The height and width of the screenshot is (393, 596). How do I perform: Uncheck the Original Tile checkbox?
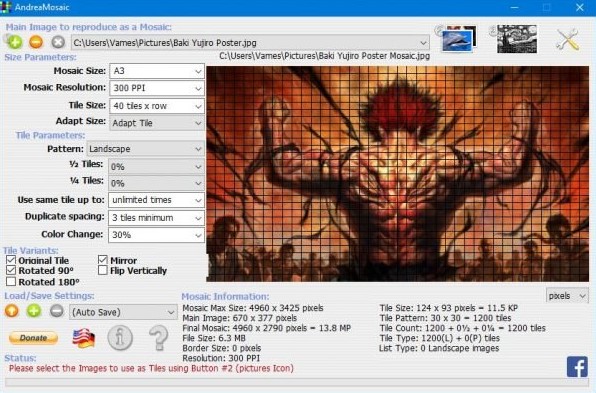(x=11, y=260)
